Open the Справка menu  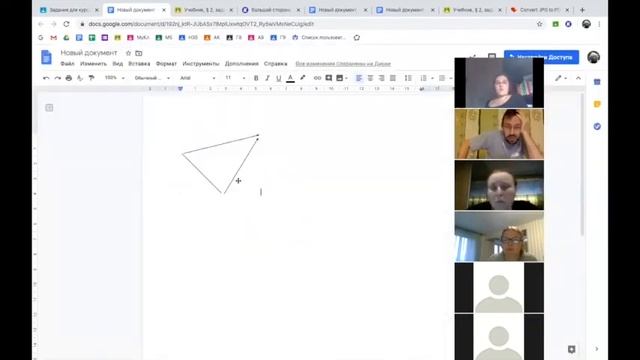coord(276,64)
